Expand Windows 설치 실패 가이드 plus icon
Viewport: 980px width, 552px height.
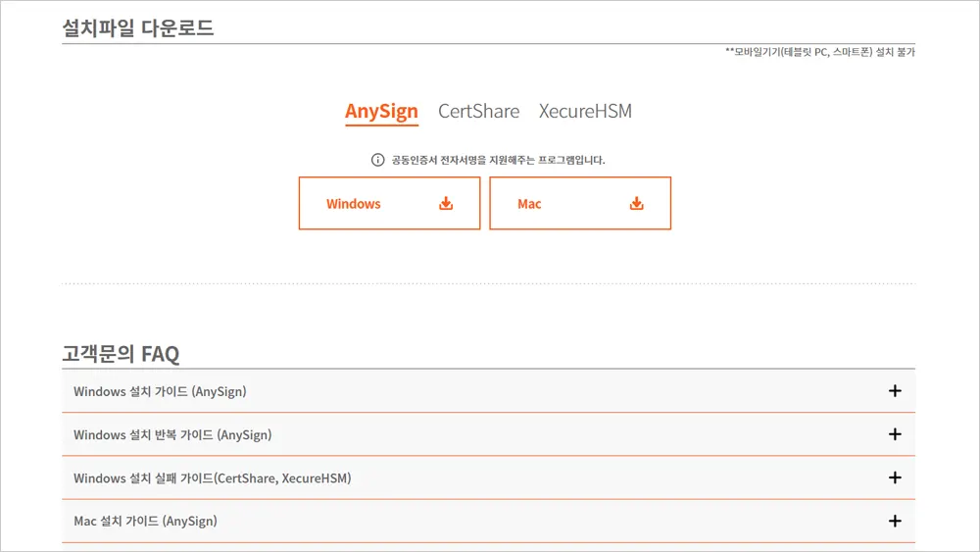pyautogui.click(x=895, y=477)
